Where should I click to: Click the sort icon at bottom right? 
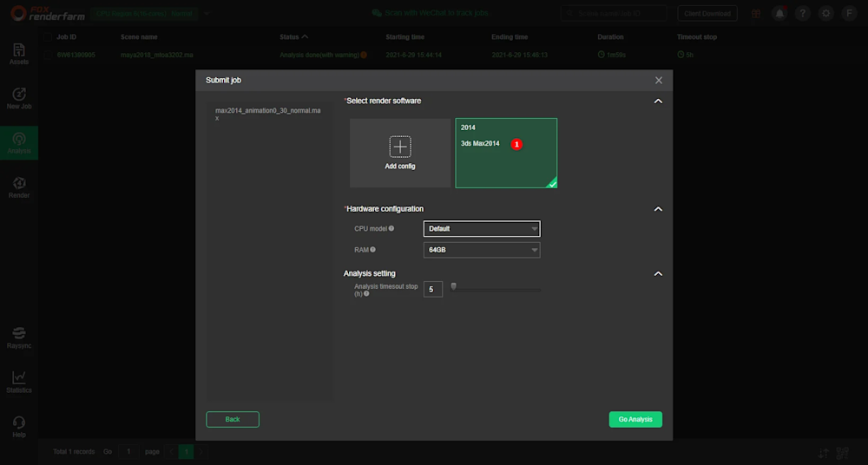tap(824, 454)
